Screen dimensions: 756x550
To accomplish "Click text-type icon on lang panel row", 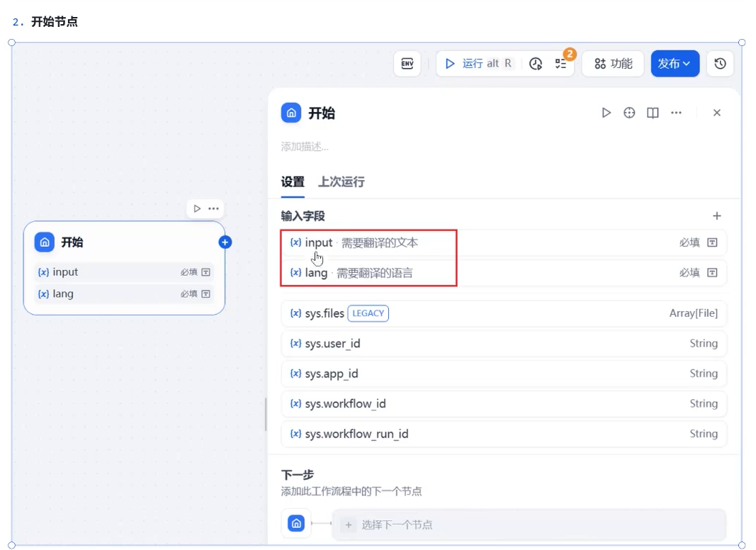I will point(712,273).
